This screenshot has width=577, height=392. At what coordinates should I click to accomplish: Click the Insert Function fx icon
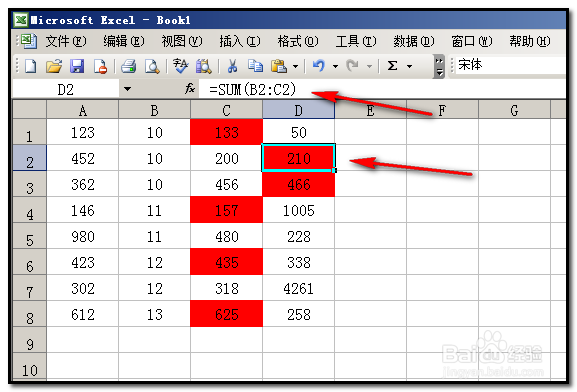pos(190,89)
